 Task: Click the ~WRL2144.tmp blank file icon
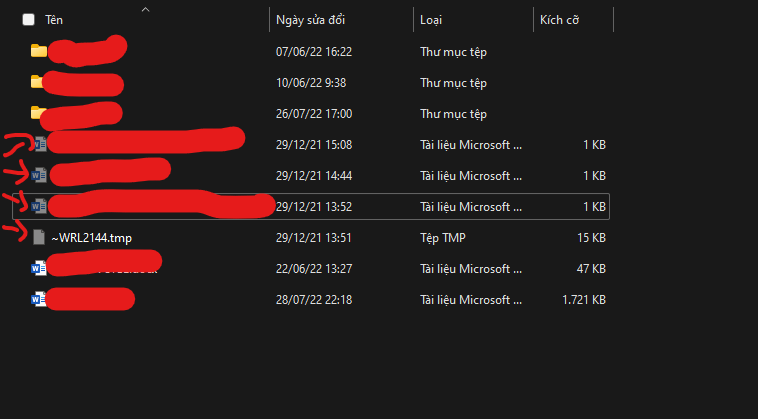tap(40, 237)
